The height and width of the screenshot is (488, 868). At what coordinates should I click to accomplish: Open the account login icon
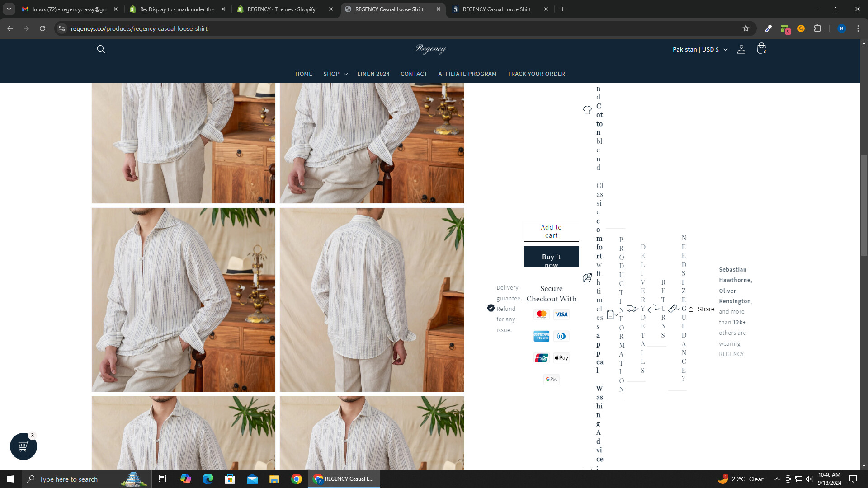741,49
